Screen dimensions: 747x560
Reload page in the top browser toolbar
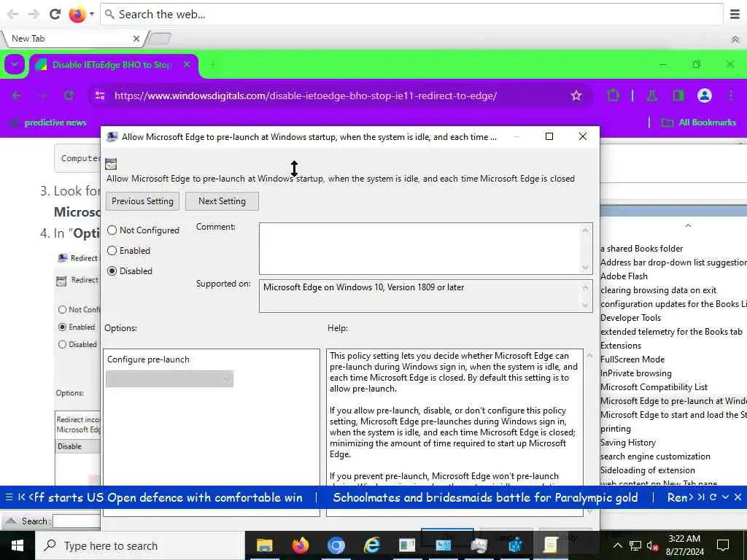(55, 15)
